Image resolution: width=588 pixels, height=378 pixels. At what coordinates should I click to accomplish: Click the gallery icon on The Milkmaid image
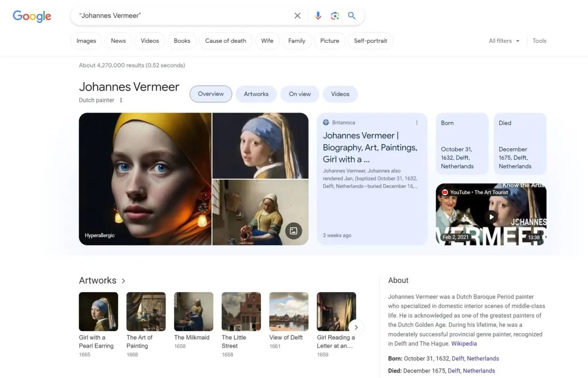point(294,231)
